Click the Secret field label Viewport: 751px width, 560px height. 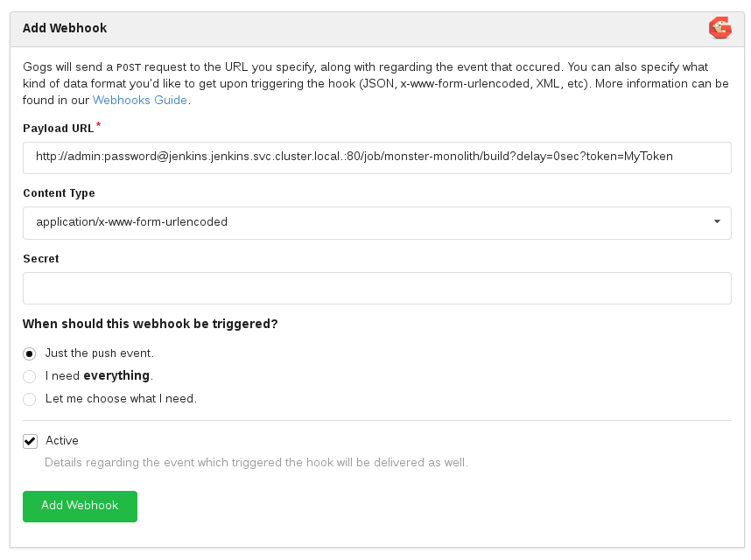click(x=41, y=259)
